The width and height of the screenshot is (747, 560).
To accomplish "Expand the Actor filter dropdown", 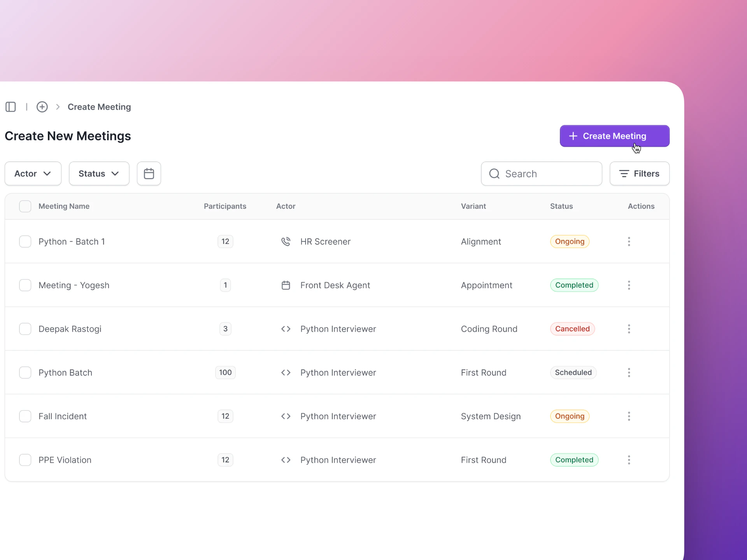I will tap(33, 173).
